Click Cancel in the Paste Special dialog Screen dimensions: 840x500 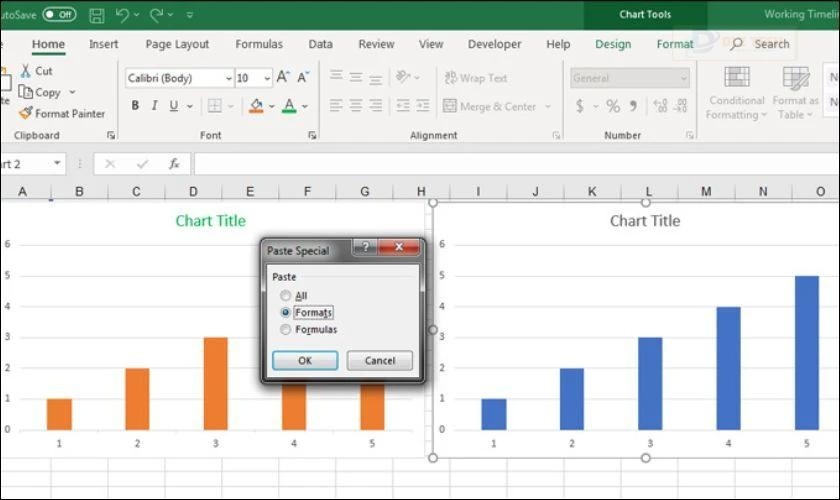379,361
